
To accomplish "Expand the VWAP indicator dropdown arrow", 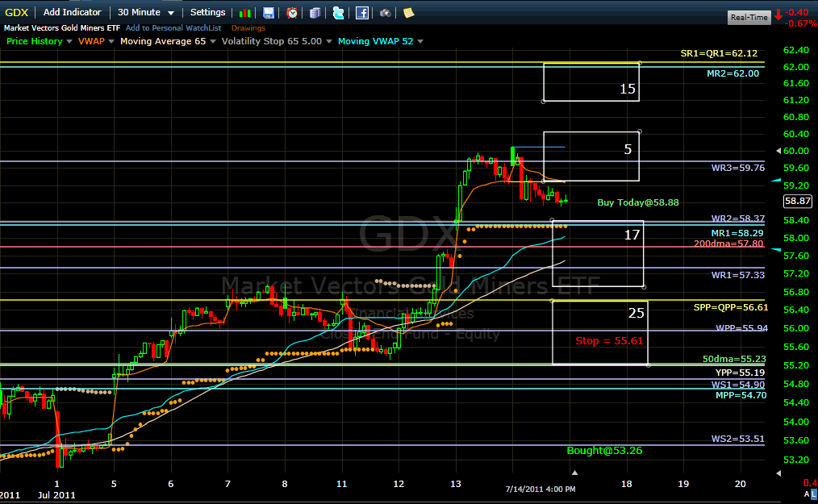I will 111,41.
